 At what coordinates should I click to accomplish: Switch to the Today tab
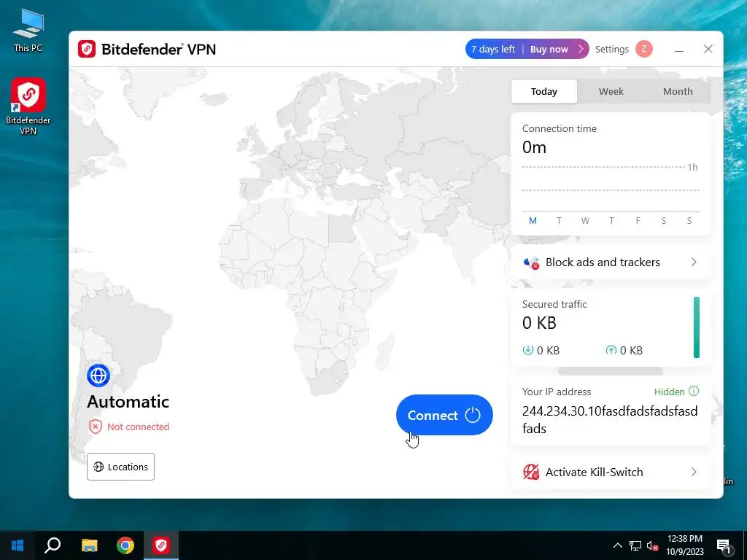(544, 91)
